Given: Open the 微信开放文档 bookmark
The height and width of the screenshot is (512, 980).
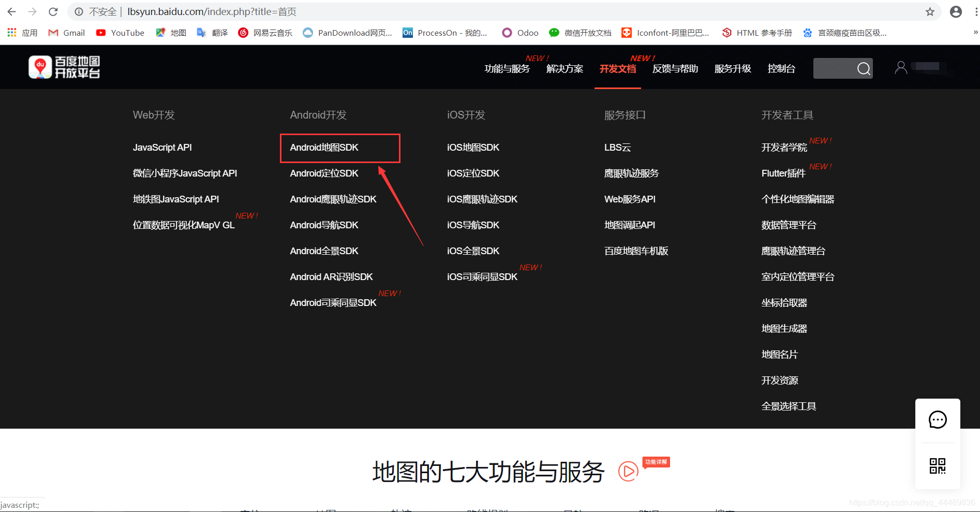Looking at the screenshot, I should click(x=580, y=33).
